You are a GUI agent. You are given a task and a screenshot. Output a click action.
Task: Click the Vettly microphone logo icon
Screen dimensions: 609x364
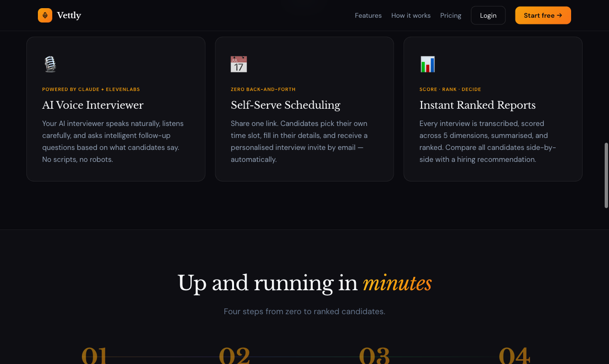click(45, 15)
